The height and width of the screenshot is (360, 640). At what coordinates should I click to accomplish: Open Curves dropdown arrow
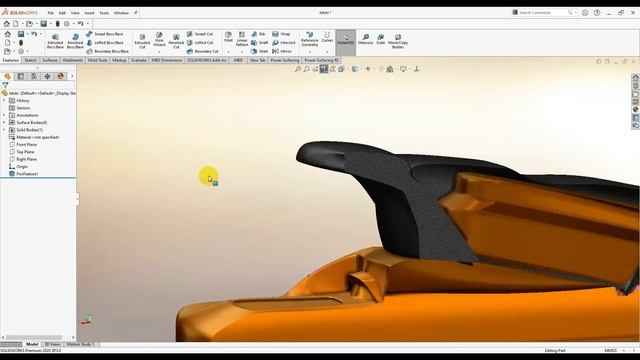[x=327, y=52]
